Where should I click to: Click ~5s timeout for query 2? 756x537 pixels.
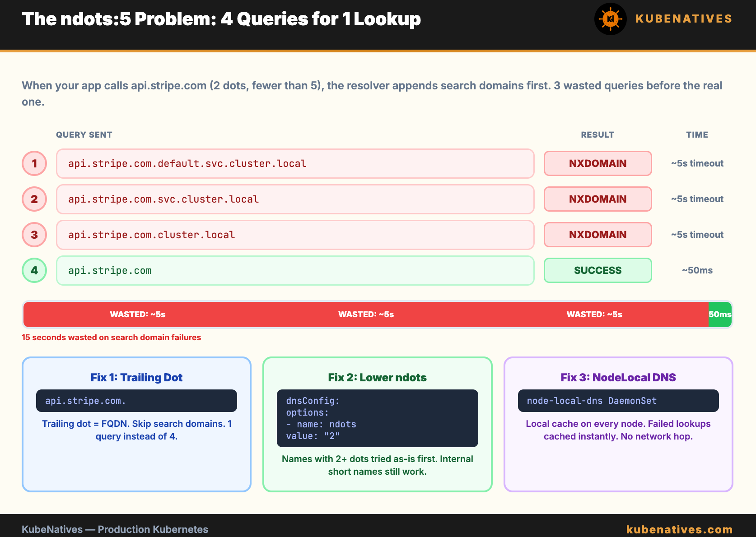pyautogui.click(x=697, y=199)
